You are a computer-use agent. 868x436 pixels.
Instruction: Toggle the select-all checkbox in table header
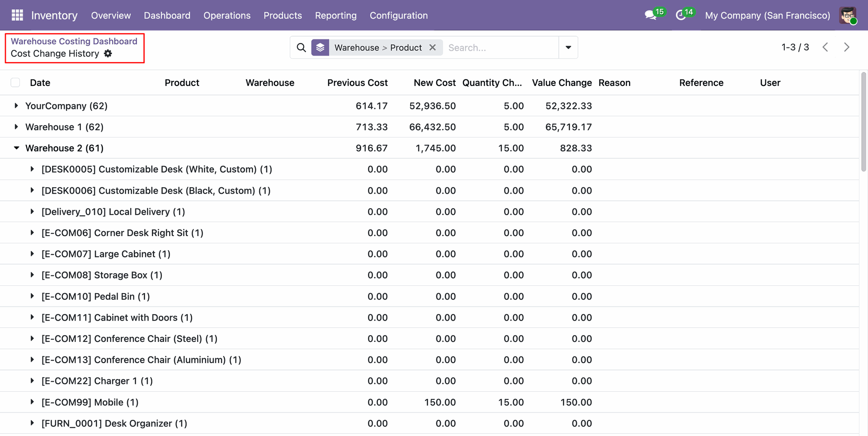pyautogui.click(x=15, y=82)
